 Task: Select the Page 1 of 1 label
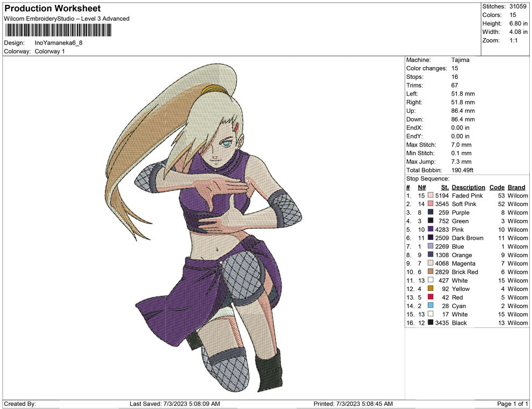512,404
